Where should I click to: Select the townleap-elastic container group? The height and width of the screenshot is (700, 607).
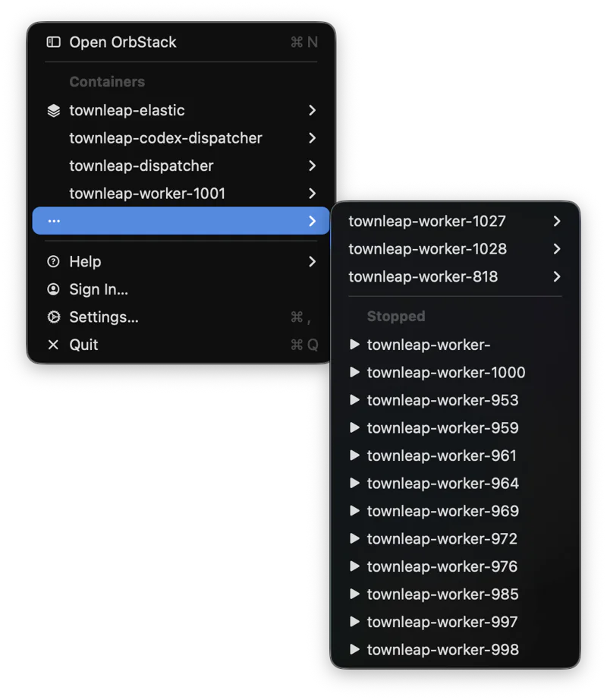coord(181,110)
